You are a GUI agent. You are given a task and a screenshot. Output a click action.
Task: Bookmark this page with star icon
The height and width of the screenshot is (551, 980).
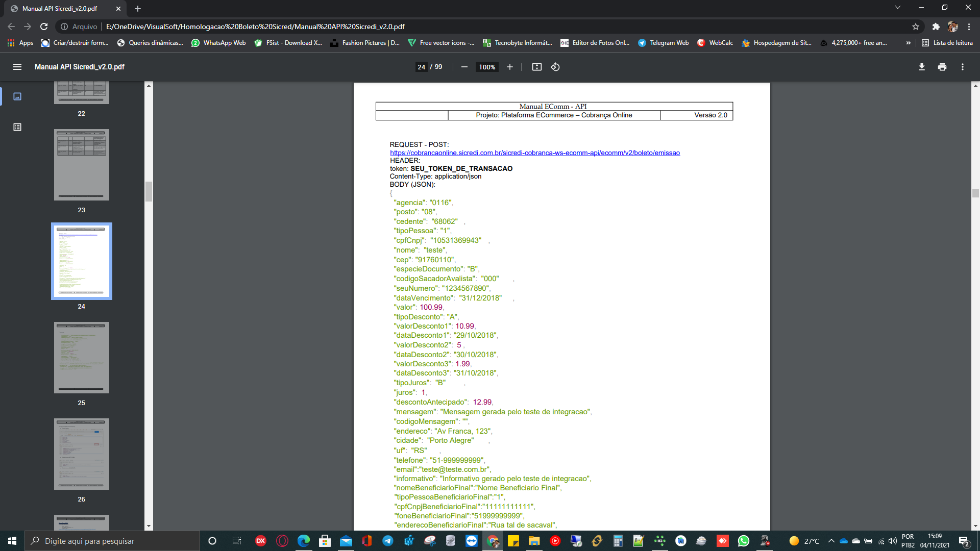point(916,27)
